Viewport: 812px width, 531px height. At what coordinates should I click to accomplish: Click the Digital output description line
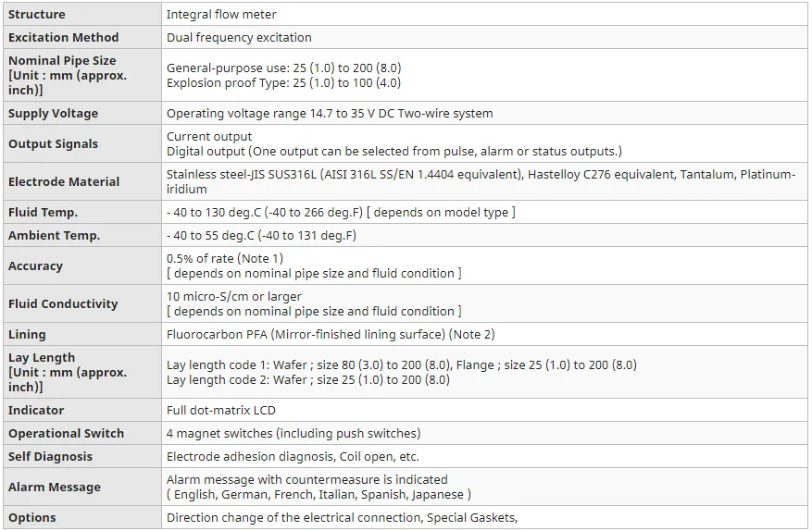point(394,151)
